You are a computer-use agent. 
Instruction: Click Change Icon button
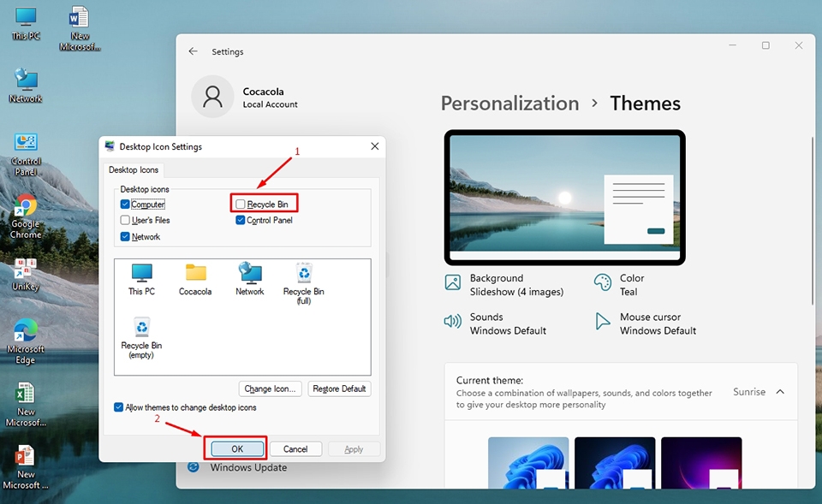click(270, 388)
